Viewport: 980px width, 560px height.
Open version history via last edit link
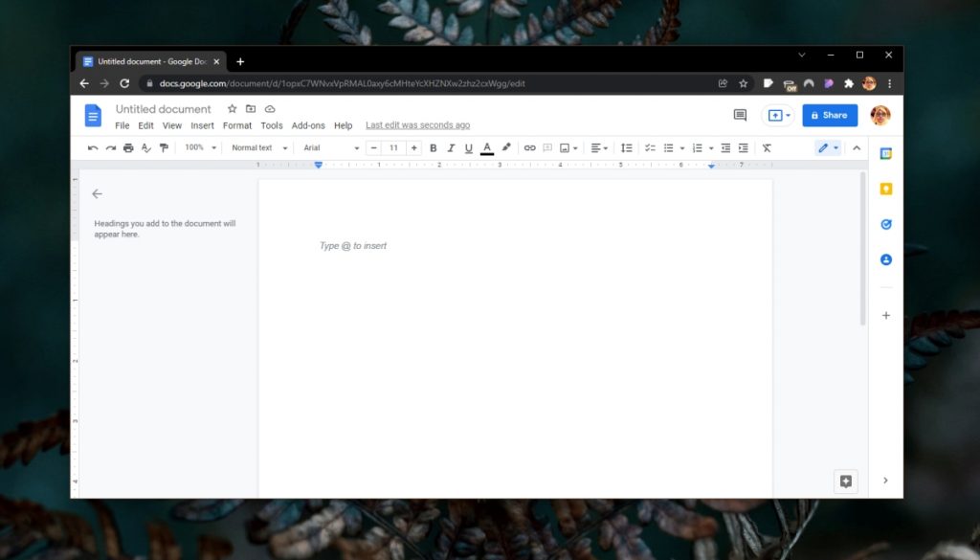417,124
